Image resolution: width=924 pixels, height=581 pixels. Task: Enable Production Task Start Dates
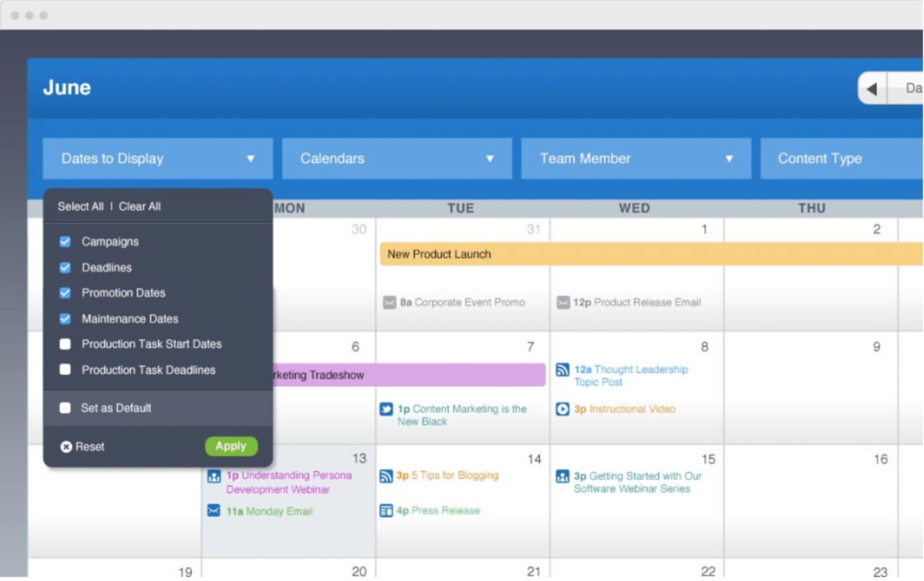point(64,344)
